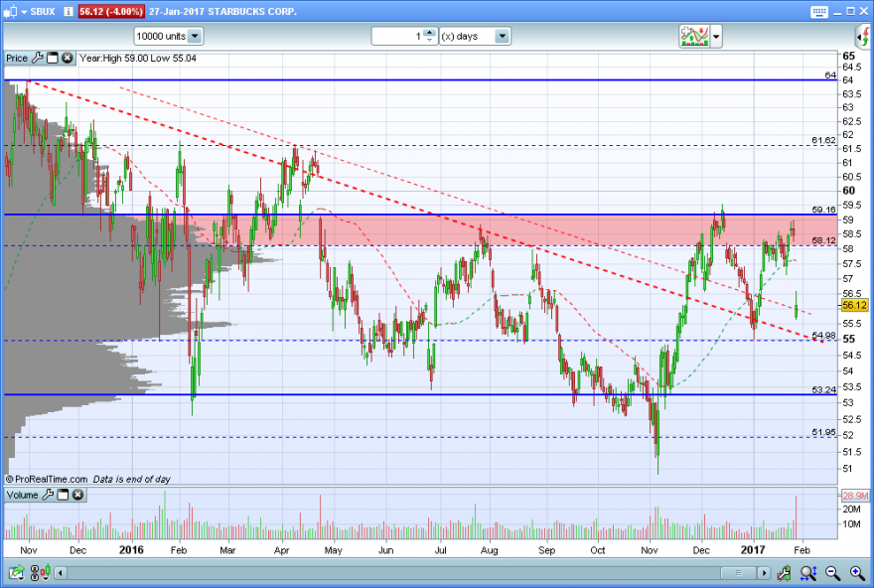Click the timeframe quantity input field
The height and width of the screenshot is (588, 874).
coord(397,36)
